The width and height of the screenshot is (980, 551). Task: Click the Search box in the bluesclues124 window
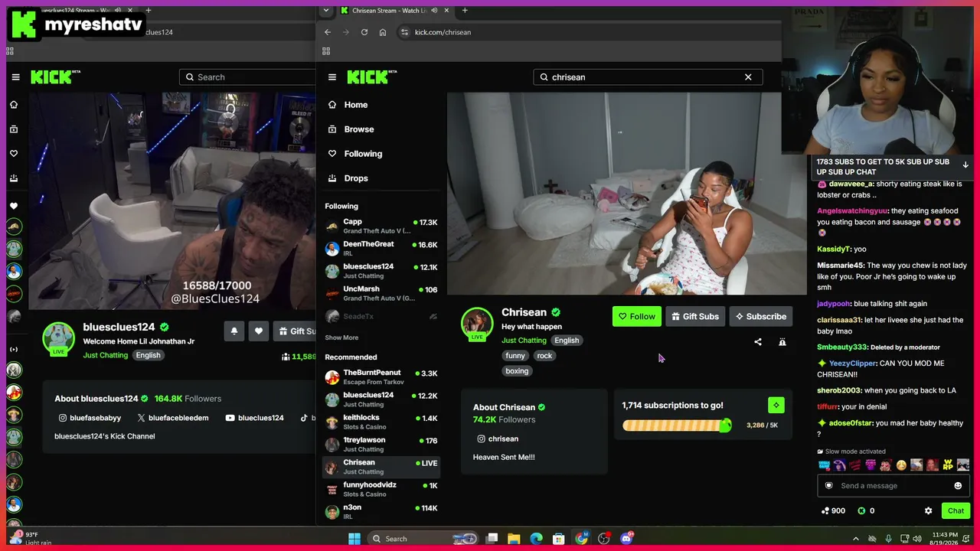248,77
